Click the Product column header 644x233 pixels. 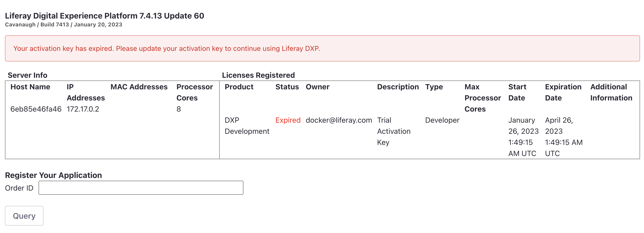click(239, 87)
